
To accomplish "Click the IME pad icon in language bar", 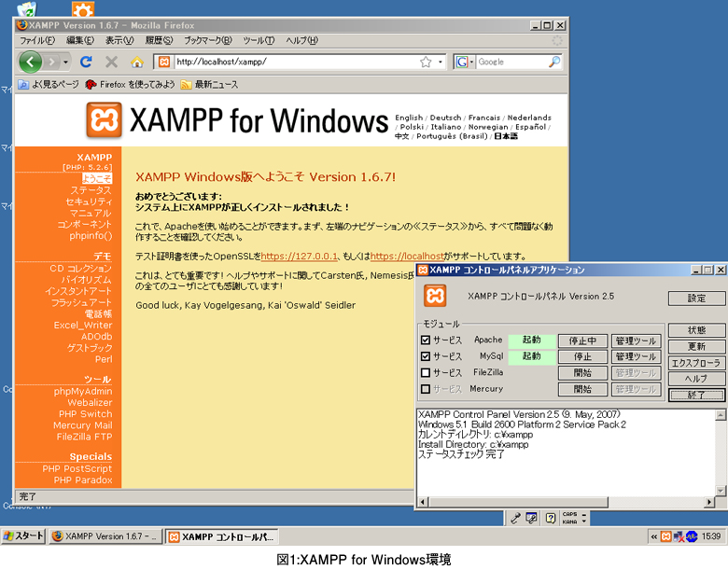I will 532,518.
